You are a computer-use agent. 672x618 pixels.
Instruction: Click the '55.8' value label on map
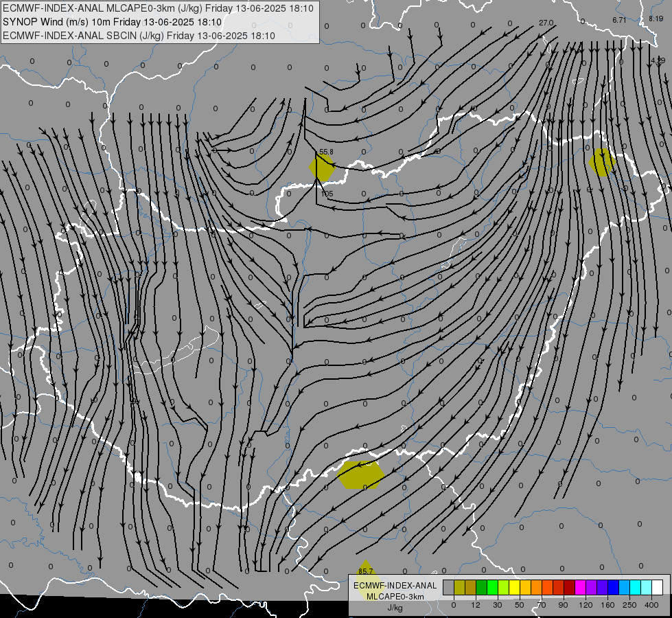click(x=326, y=152)
